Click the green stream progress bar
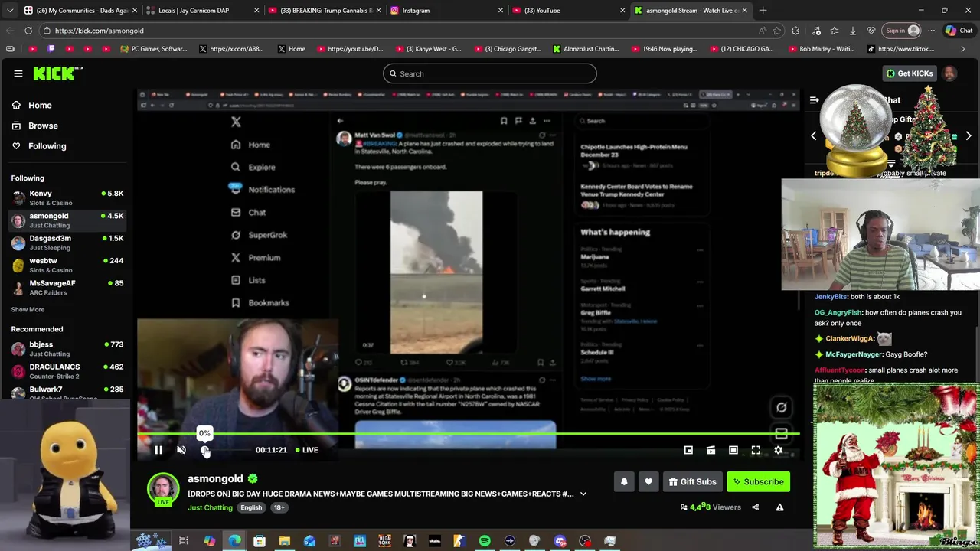The image size is (980, 551). [x=469, y=434]
